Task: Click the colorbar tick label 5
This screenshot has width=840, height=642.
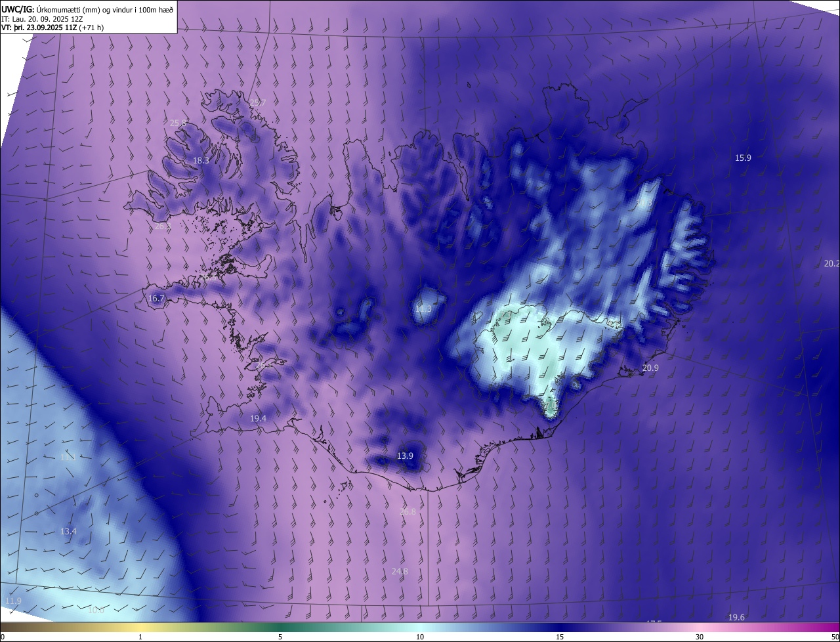Action: (280, 637)
